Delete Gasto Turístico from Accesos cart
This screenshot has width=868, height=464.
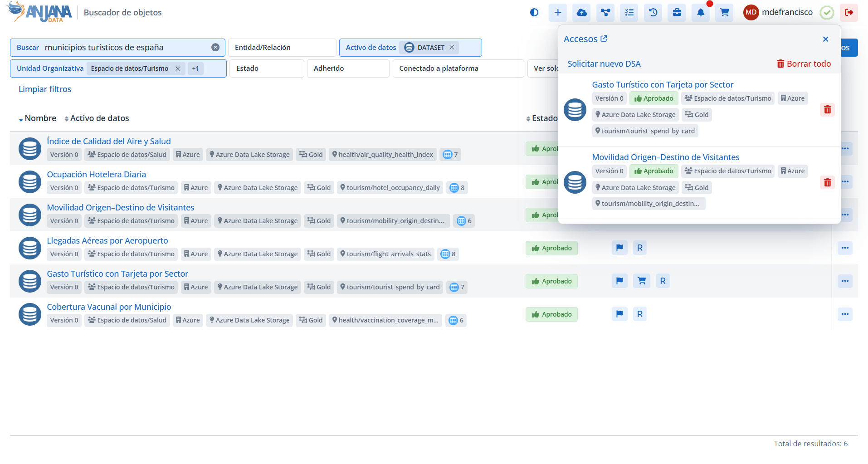(x=827, y=110)
